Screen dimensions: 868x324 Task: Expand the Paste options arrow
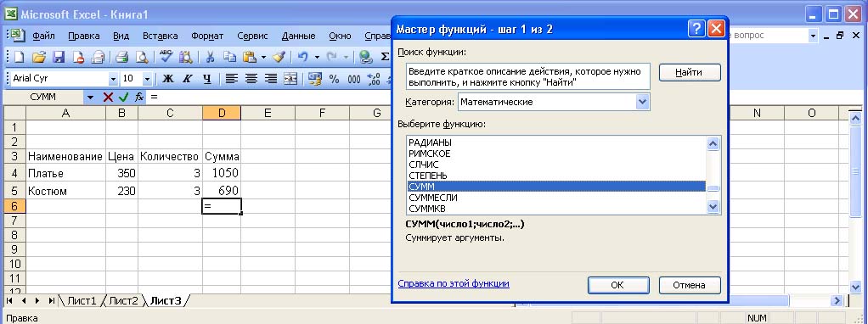point(263,57)
